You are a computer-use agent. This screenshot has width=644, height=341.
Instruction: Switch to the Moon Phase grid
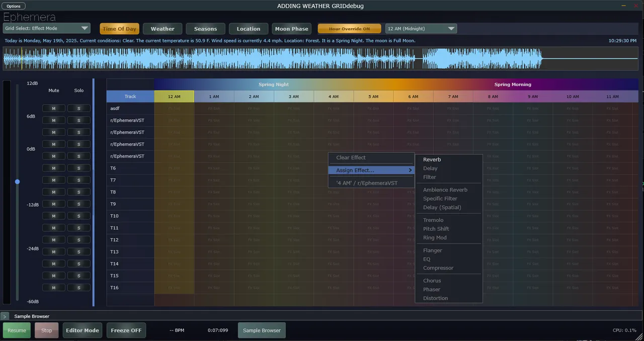291,29
